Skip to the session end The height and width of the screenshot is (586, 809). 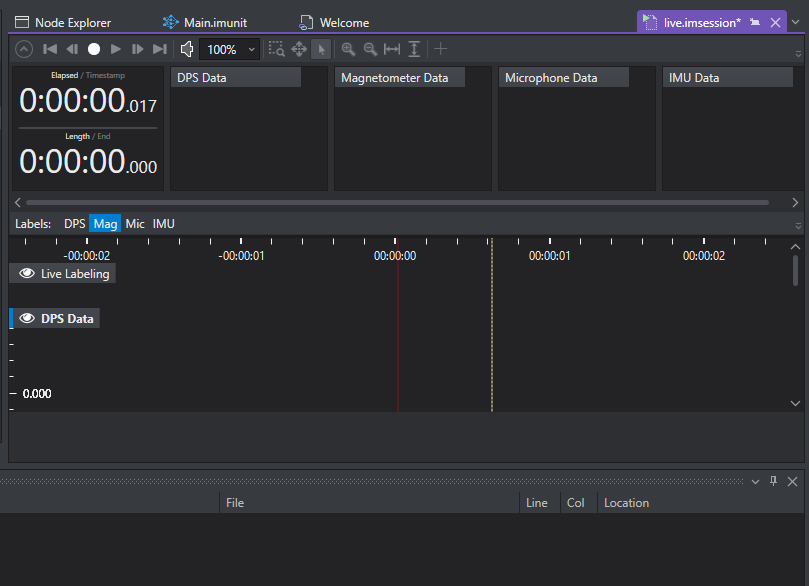(x=160, y=49)
